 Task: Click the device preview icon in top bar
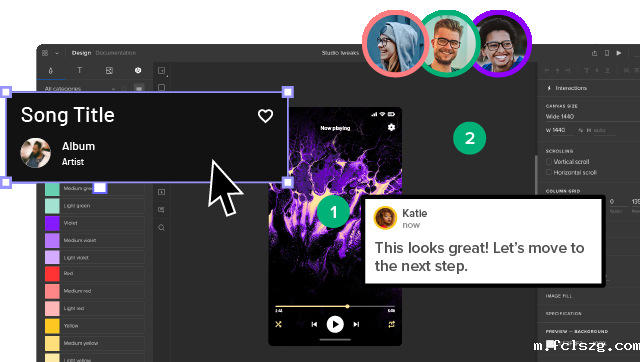pos(607,53)
